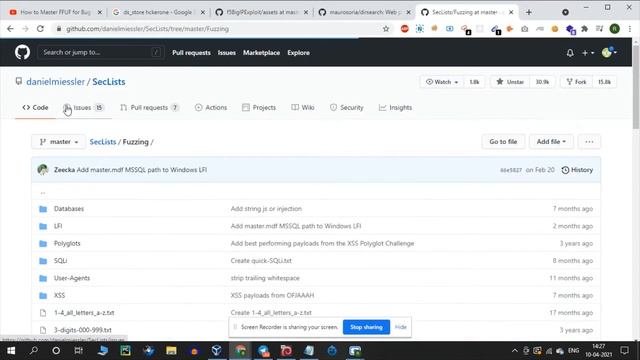Open the Security tab
640x360 pixels.
tap(347, 107)
